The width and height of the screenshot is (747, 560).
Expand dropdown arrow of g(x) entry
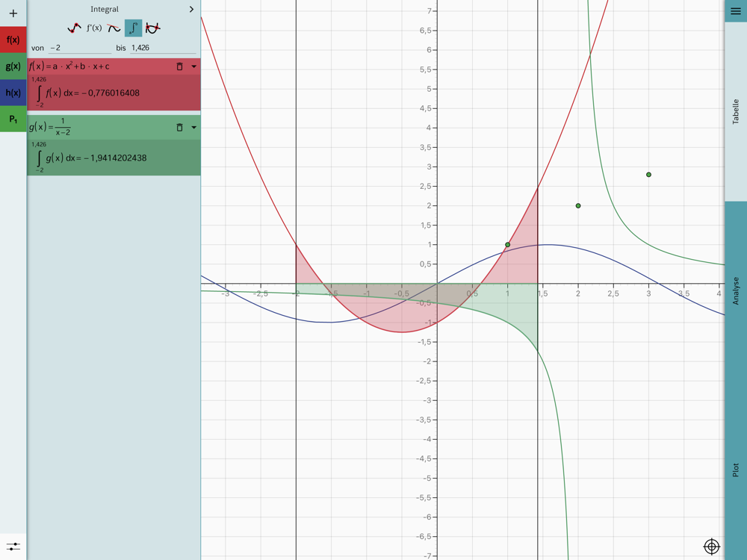tap(194, 127)
